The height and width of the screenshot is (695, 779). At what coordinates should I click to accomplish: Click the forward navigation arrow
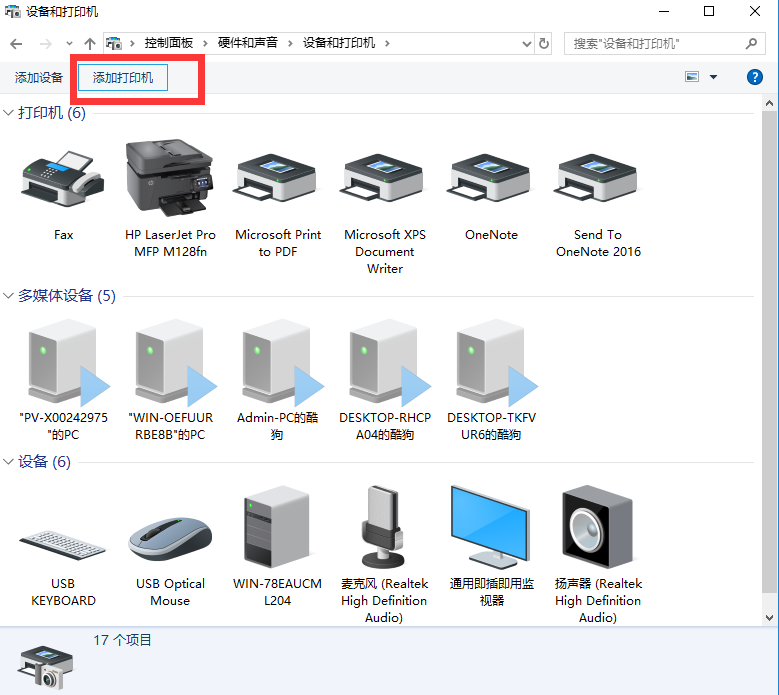pos(45,44)
